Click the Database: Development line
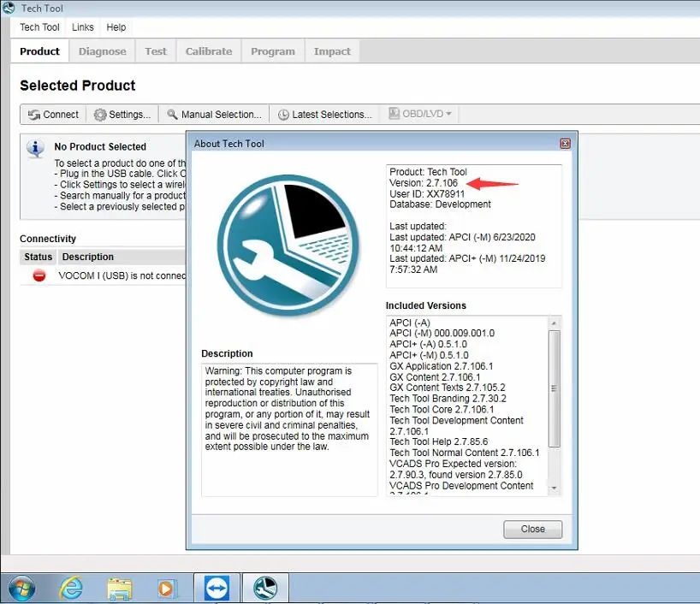The height and width of the screenshot is (604, 700). (440, 204)
